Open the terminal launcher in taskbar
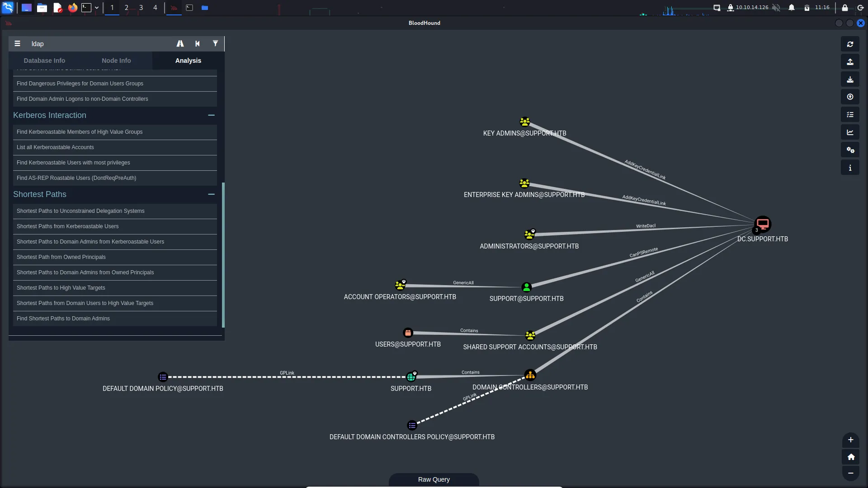The width and height of the screenshot is (868, 488). tap(86, 8)
